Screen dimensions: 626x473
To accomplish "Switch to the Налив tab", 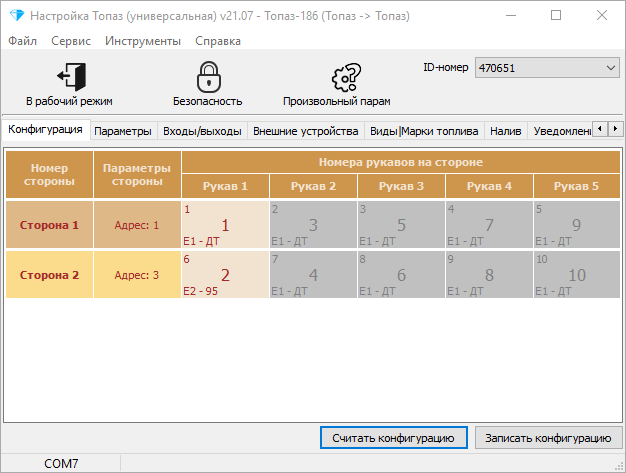I will point(505,131).
